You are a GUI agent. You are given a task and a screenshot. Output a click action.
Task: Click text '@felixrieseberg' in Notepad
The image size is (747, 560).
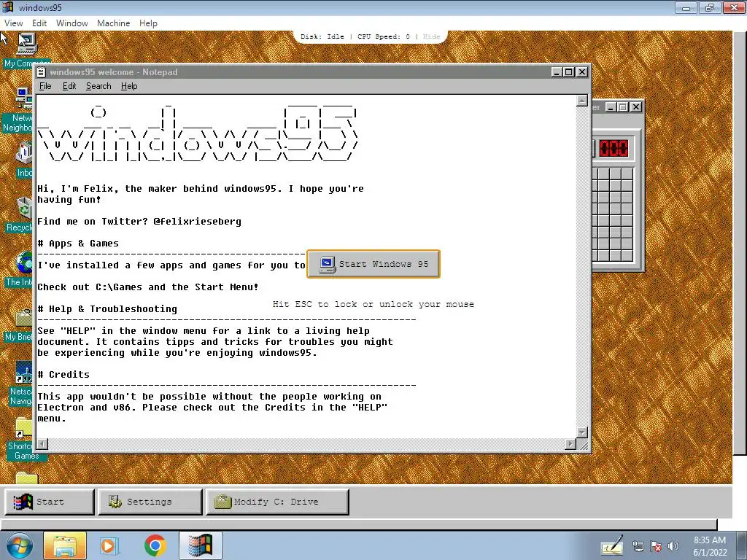click(x=197, y=222)
